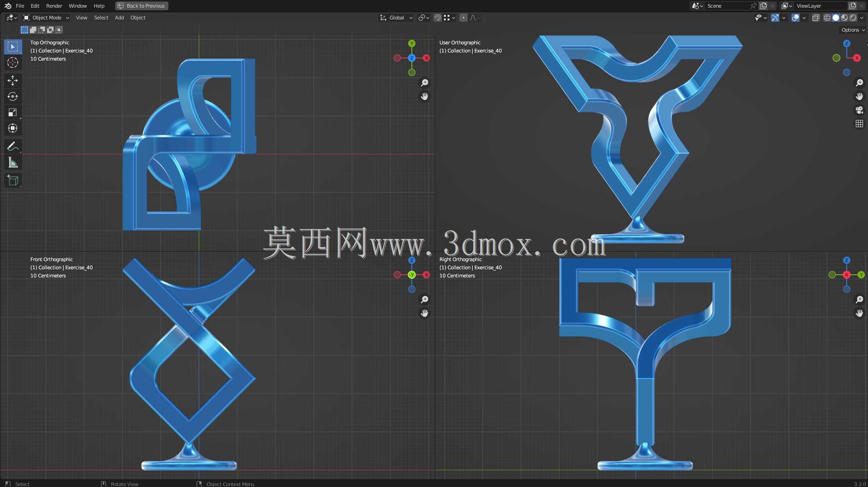Open object type visibility dropdown
868x487 pixels.
pos(761,18)
